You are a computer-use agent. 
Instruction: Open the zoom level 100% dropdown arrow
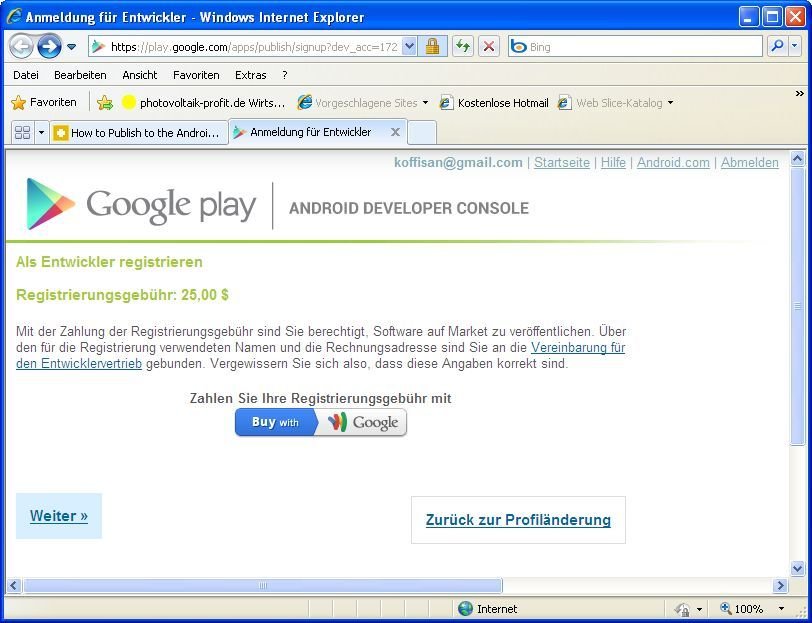point(781,609)
